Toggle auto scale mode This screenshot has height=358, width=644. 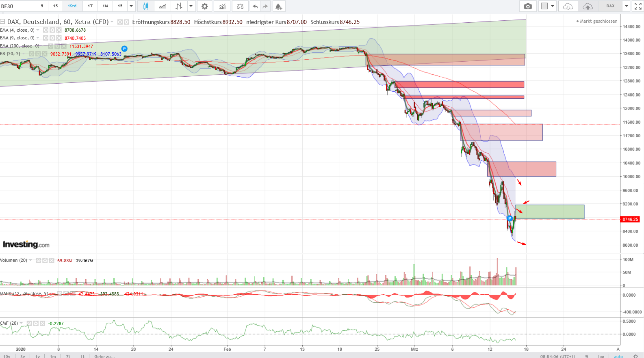[x=618, y=356]
